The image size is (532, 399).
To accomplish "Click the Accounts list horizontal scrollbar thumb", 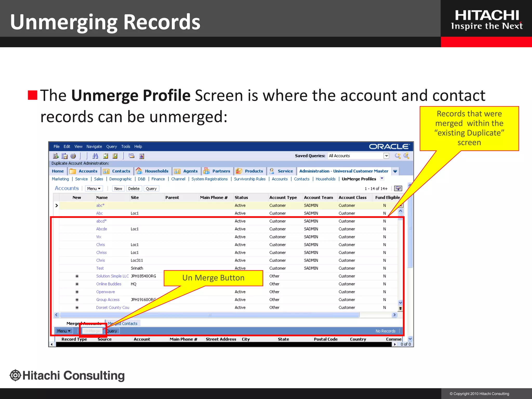I will click(210, 315).
